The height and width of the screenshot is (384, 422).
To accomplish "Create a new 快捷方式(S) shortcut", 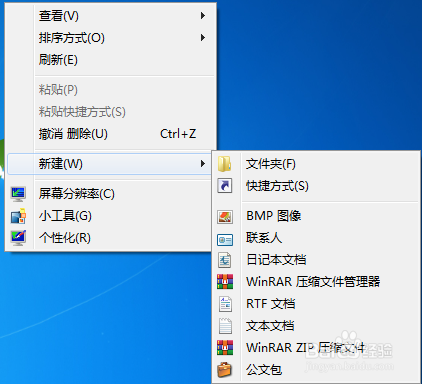I will [316, 186].
